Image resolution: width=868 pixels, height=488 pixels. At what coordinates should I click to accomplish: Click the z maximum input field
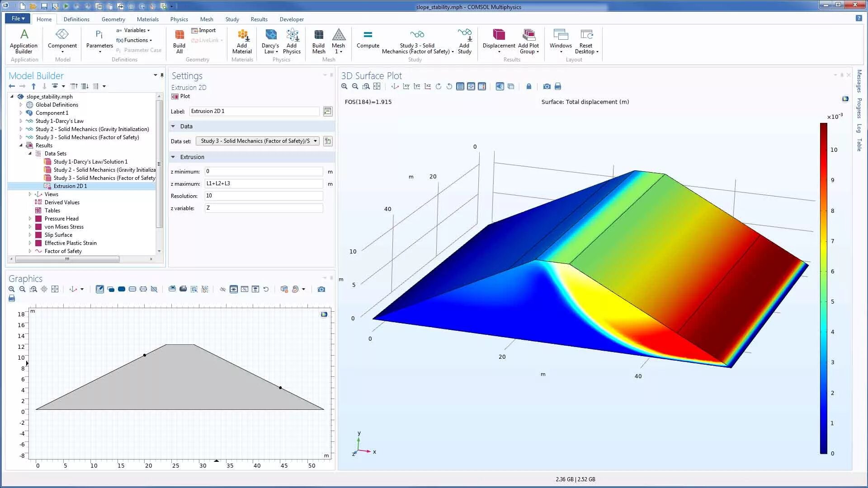point(264,183)
